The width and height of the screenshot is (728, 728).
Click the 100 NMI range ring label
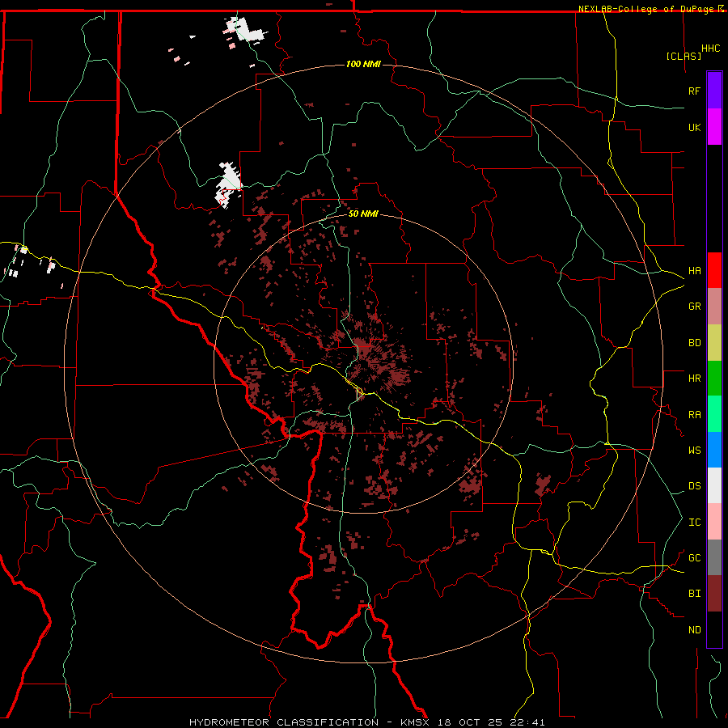click(x=363, y=64)
